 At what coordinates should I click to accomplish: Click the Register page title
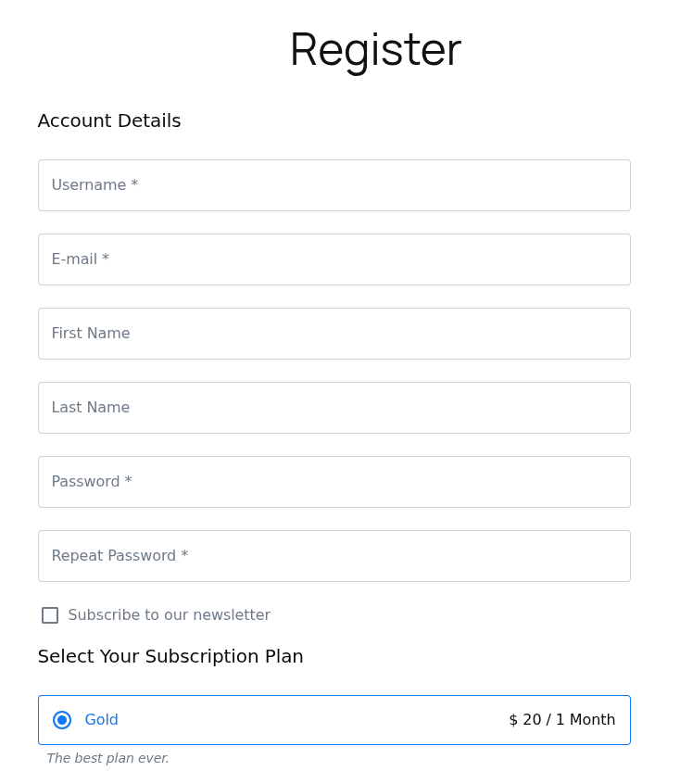374,50
